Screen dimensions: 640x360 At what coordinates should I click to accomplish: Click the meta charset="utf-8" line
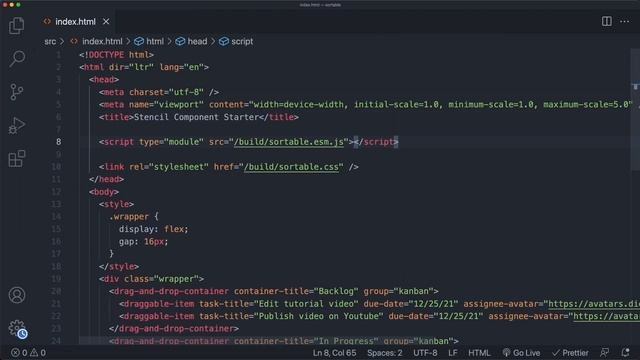(159, 92)
